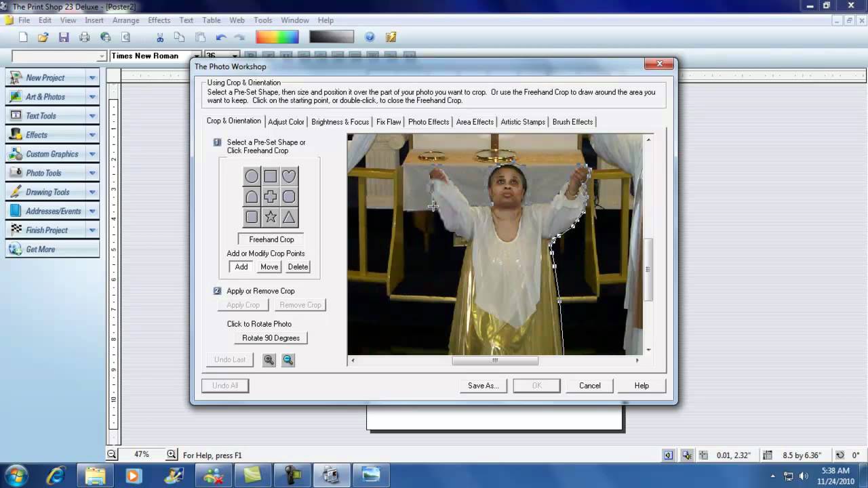Open the Insert menu
868x488 pixels.
point(94,20)
